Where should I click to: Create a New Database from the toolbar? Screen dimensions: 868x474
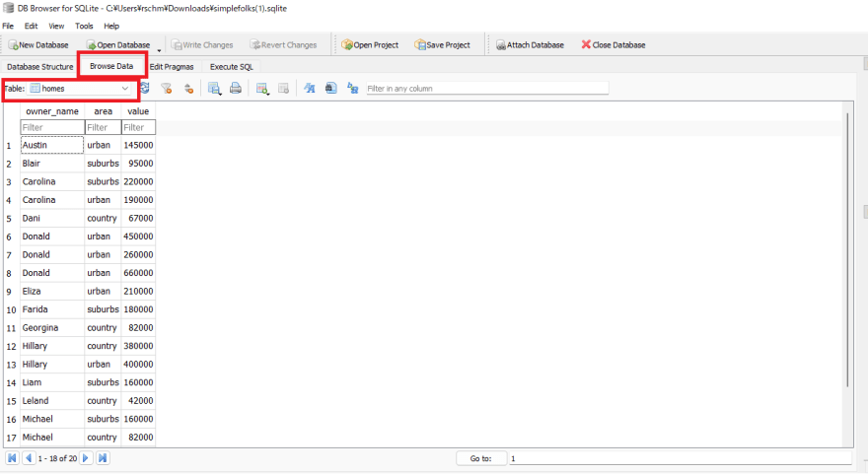[x=38, y=44]
